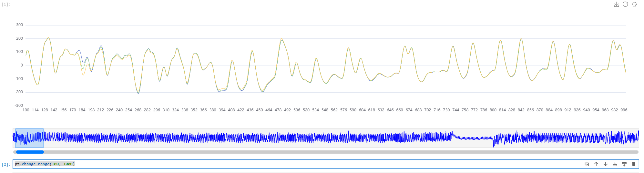Click the x-axis label 100

click(x=26, y=110)
